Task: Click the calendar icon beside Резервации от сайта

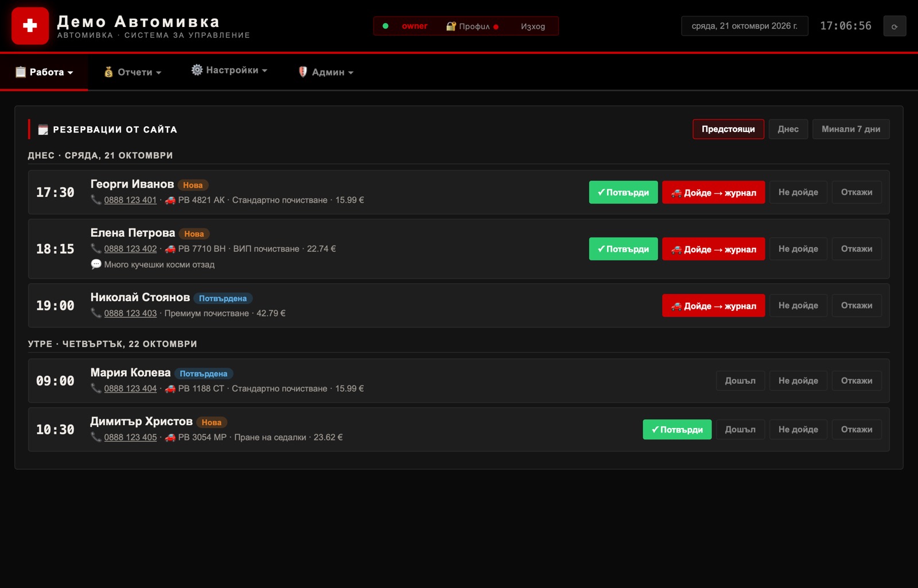Action: (x=43, y=130)
